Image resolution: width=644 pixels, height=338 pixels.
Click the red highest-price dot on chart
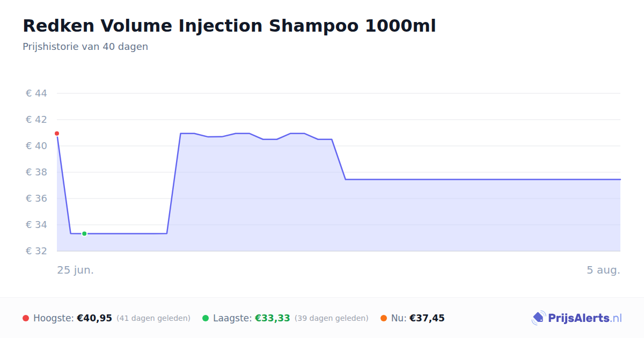(57, 134)
